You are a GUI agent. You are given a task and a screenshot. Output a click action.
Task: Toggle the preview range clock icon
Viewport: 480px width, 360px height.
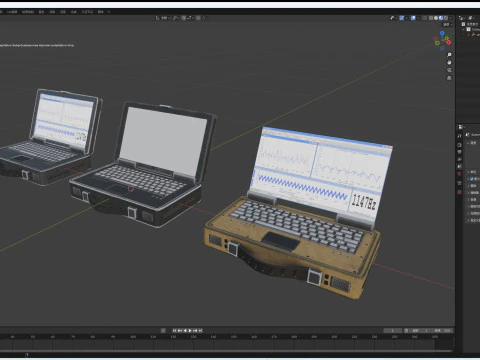click(x=406, y=330)
